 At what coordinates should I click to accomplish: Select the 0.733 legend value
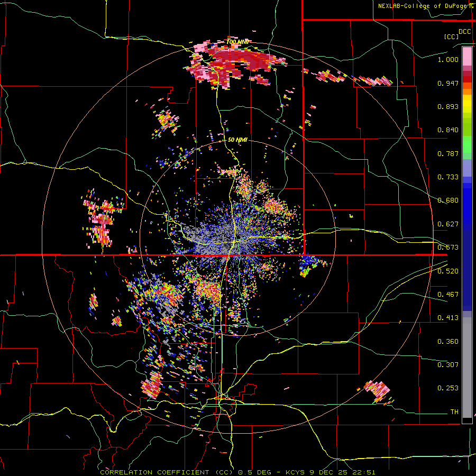coord(448,177)
